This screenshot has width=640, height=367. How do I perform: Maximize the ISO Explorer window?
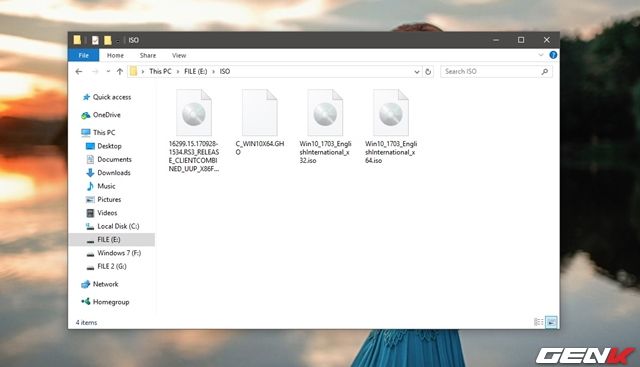pos(521,40)
